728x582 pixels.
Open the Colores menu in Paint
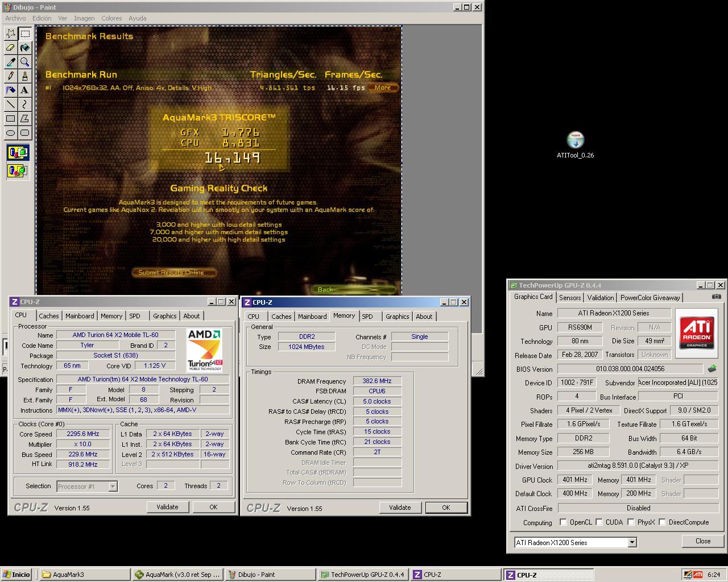pyautogui.click(x=111, y=18)
